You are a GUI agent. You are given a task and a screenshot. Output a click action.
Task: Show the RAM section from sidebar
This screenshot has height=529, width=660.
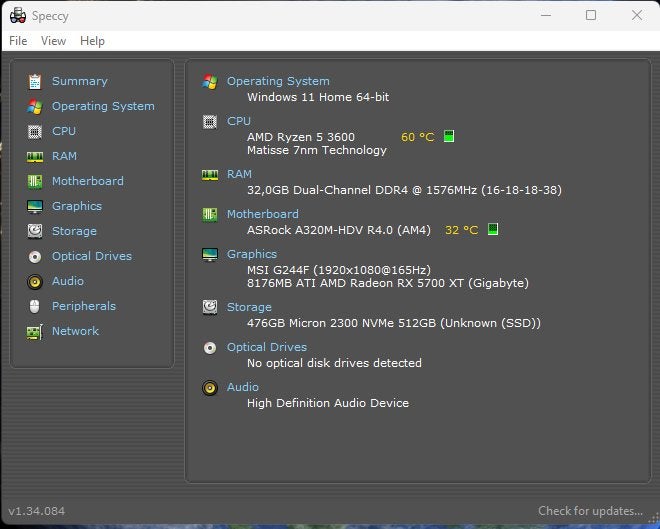click(64, 156)
